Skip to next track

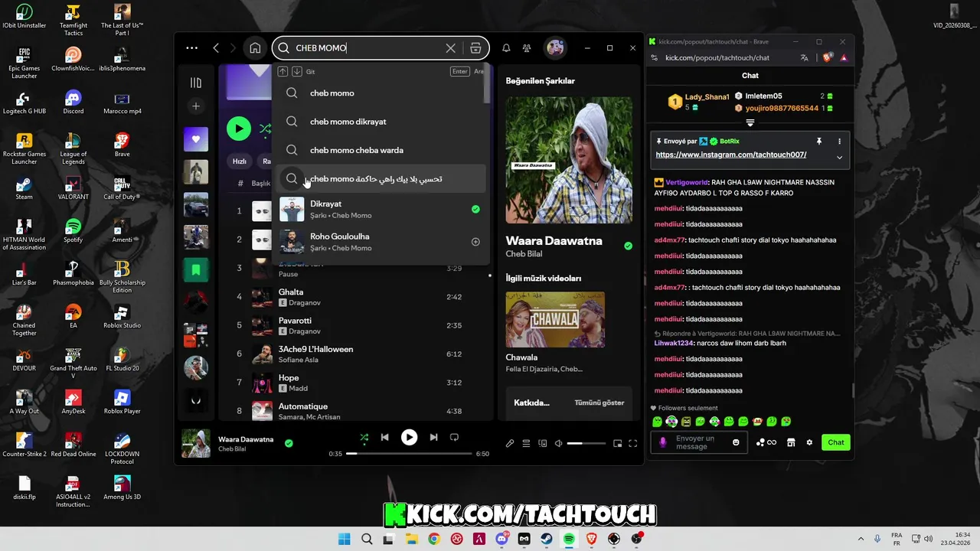pos(433,438)
